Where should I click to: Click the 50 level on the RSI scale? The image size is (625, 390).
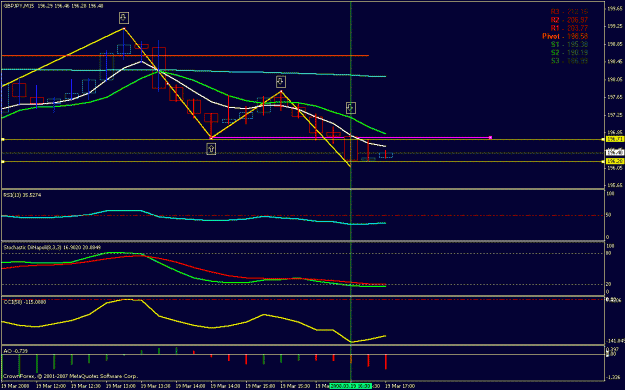tap(609, 215)
